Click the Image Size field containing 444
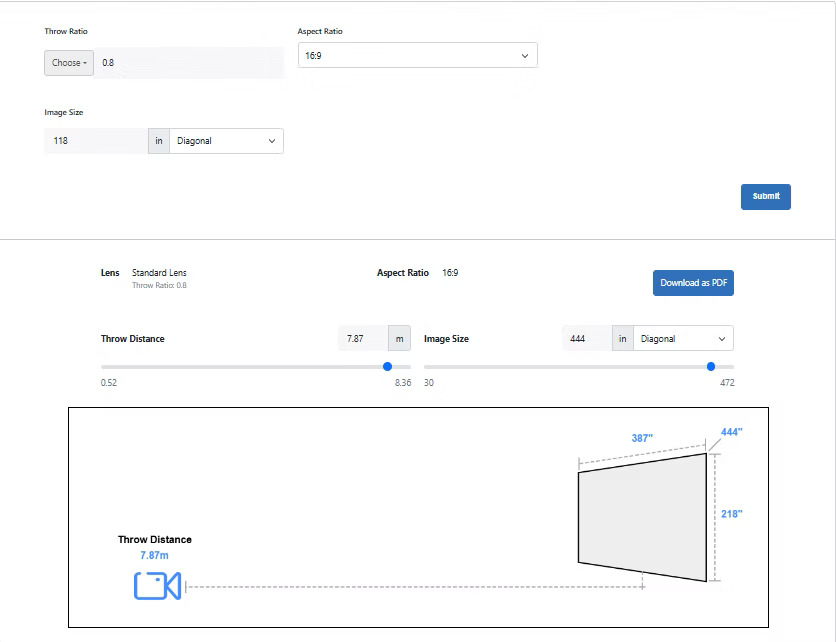Image resolution: width=836 pixels, height=642 pixels. [x=586, y=339]
